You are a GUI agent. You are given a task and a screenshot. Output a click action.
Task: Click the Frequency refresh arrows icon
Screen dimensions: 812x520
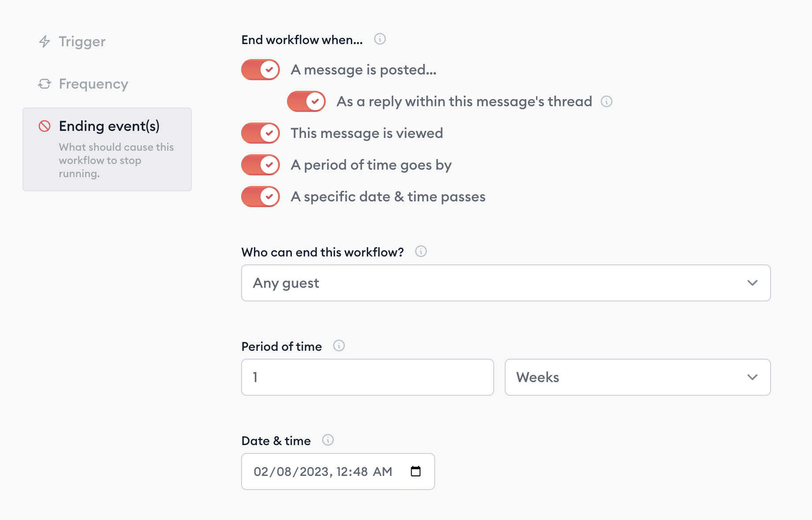coord(45,84)
